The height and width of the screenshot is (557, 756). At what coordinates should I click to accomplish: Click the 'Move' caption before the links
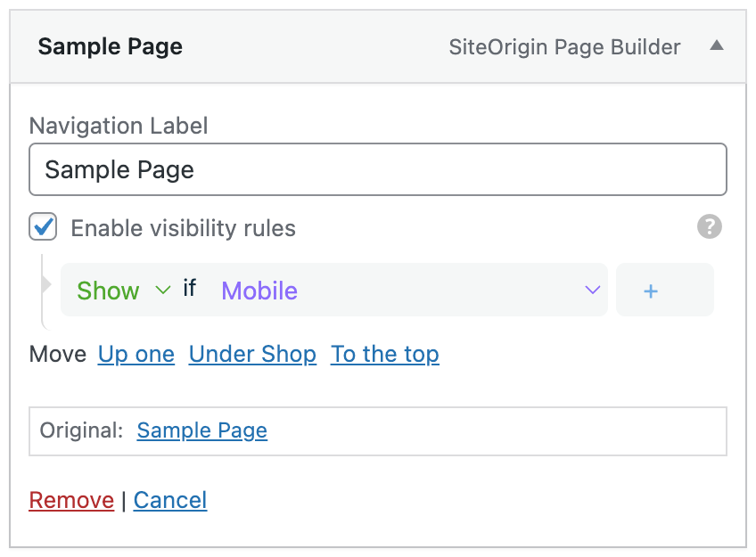(58, 354)
